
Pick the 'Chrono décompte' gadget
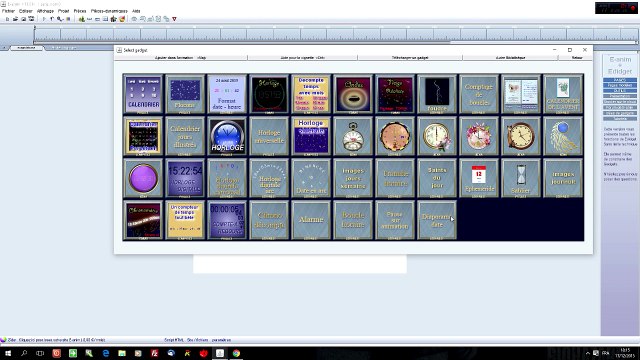tap(269, 220)
